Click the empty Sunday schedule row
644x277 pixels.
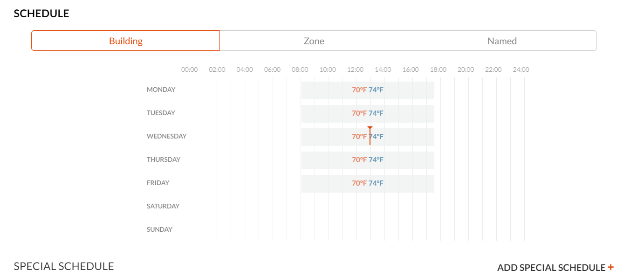[356, 229]
